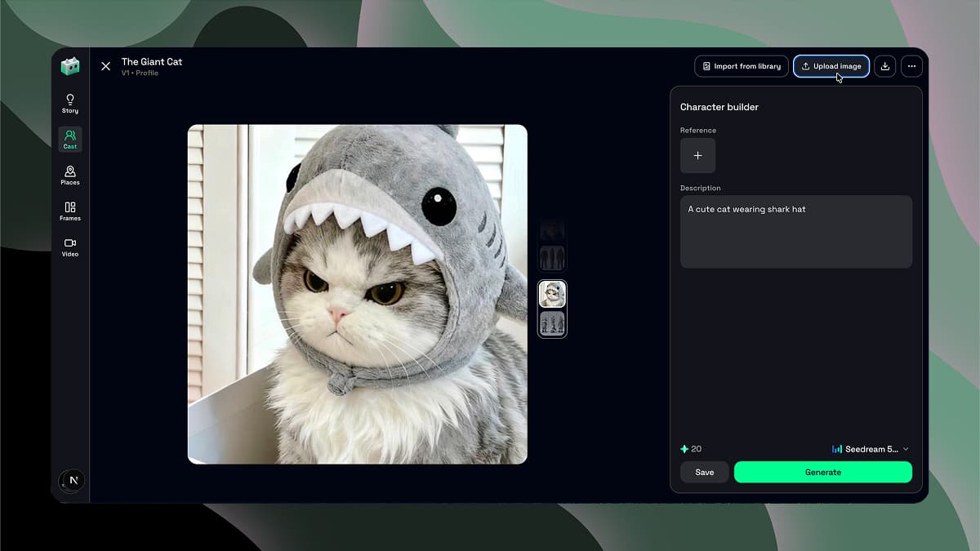Viewport: 980px width, 551px height.
Task: Click the 20 credits indicator
Action: click(x=691, y=449)
